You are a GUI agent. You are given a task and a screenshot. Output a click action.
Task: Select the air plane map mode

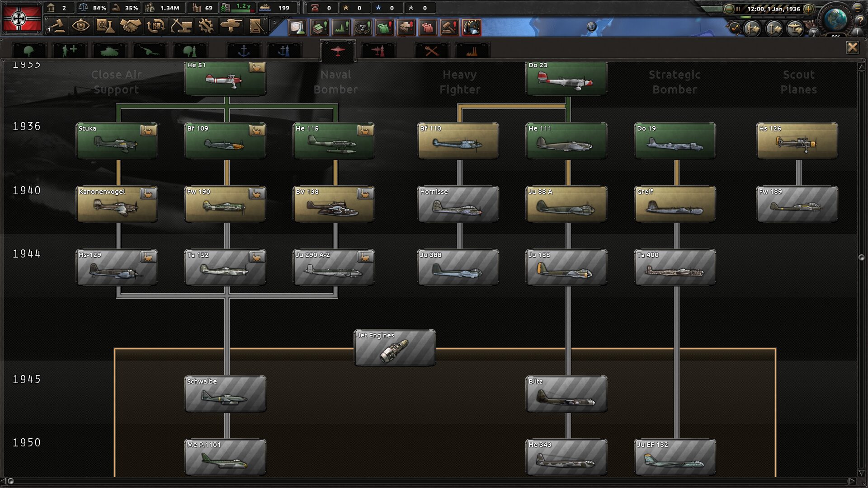pyautogui.click(x=795, y=28)
